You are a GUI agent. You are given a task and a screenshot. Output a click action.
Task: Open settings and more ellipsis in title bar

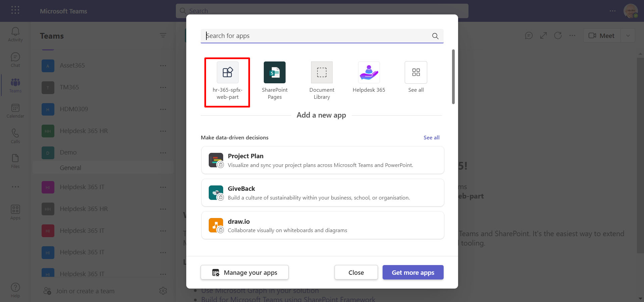pos(613,11)
